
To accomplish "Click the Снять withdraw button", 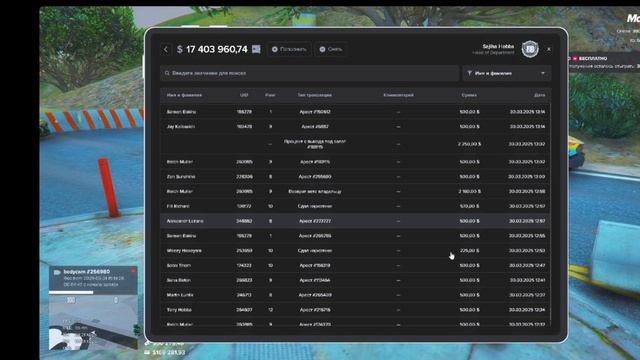I will (331, 49).
